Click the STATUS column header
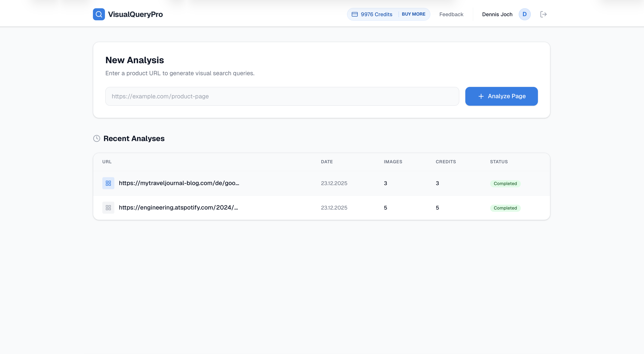The image size is (644, 354). (x=498, y=162)
